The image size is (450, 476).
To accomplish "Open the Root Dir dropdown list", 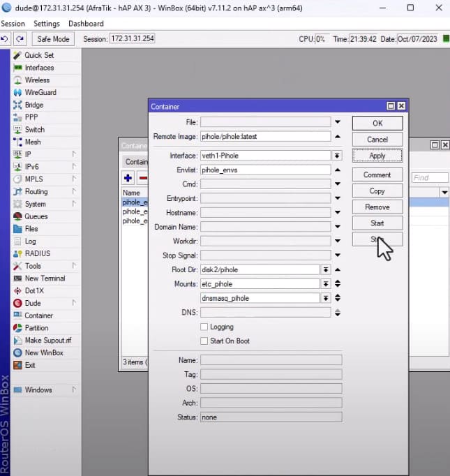I will click(x=326, y=269).
